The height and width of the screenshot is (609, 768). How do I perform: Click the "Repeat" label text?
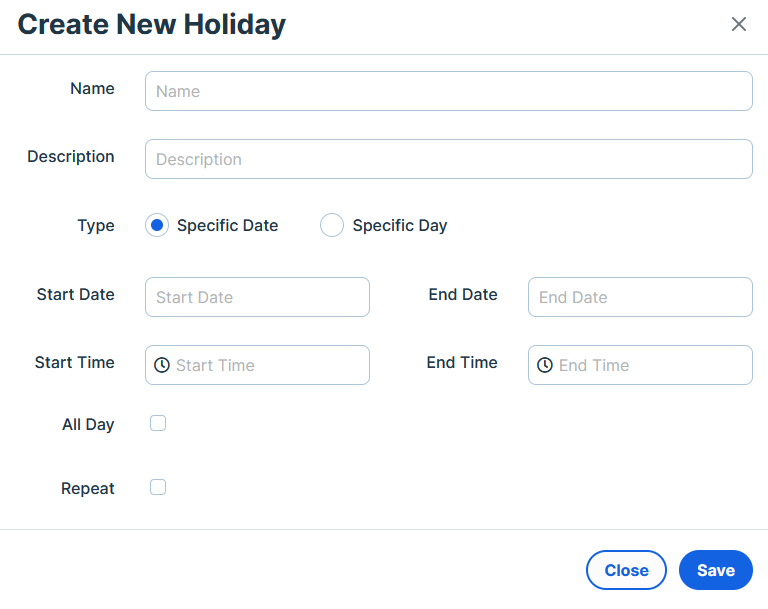coord(88,488)
